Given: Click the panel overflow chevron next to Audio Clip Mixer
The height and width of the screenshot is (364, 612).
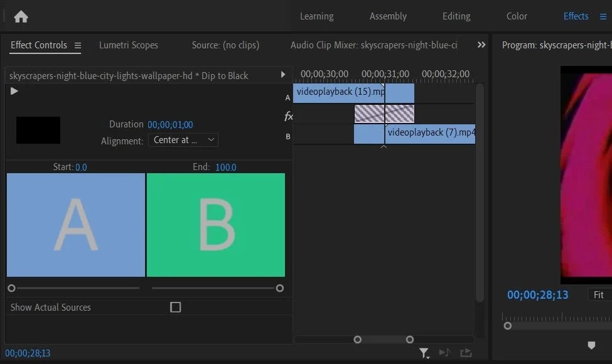Looking at the screenshot, I should (481, 45).
